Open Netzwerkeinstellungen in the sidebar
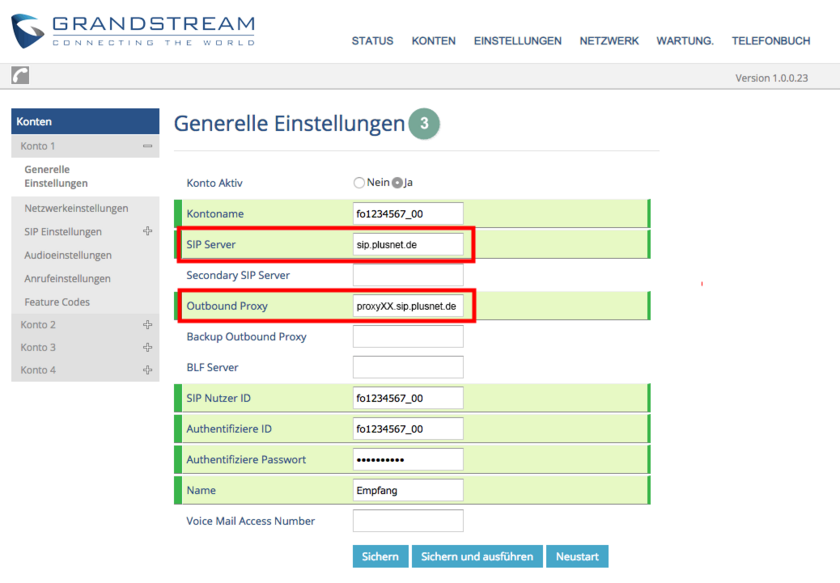Viewport: 840px width, 583px height. pyautogui.click(x=76, y=208)
